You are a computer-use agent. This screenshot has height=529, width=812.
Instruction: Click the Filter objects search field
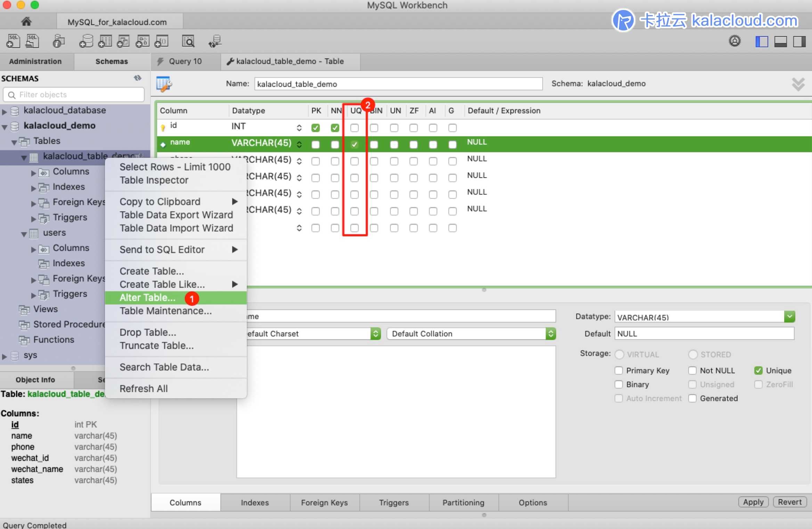(x=74, y=95)
